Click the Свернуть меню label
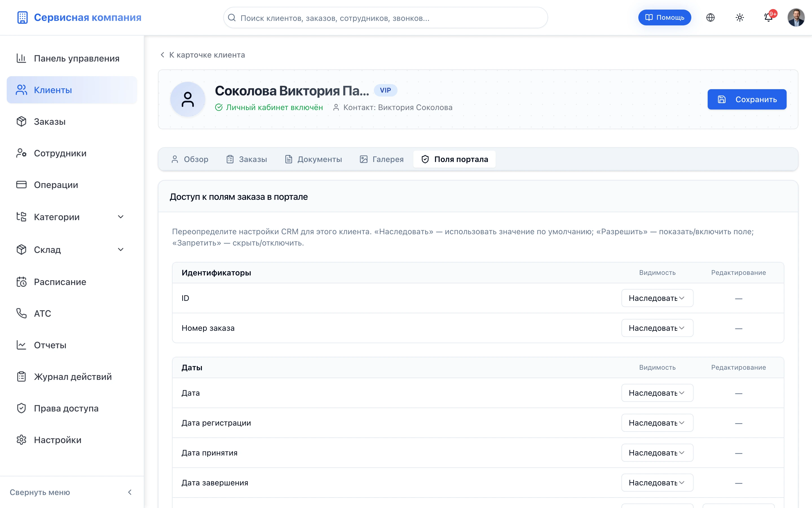The image size is (812, 508). [39, 492]
